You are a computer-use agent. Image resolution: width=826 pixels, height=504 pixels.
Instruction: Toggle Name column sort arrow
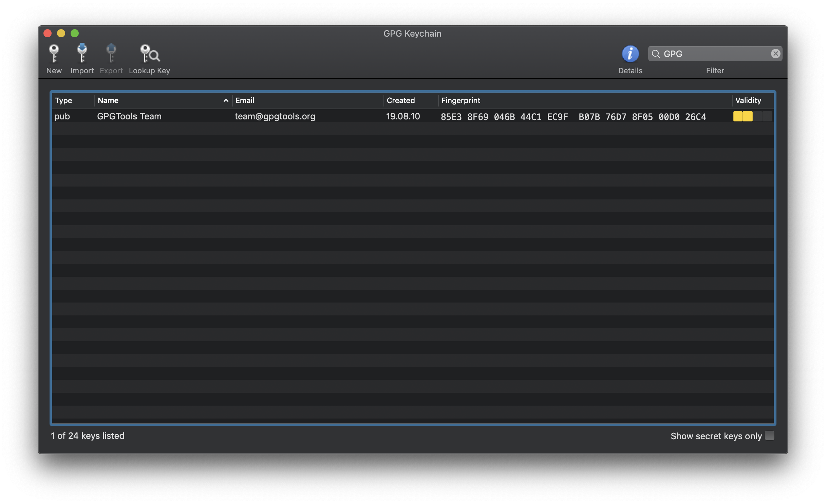226,101
